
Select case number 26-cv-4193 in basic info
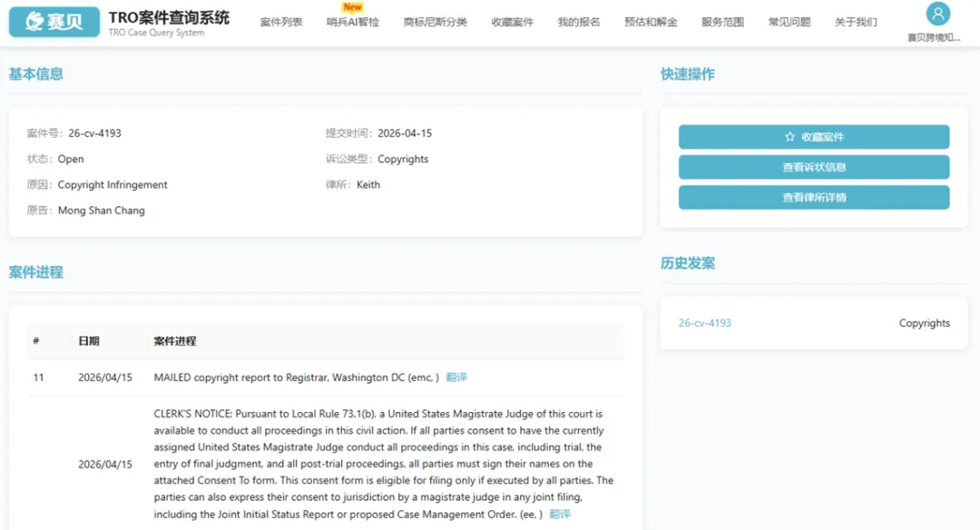pyautogui.click(x=94, y=133)
